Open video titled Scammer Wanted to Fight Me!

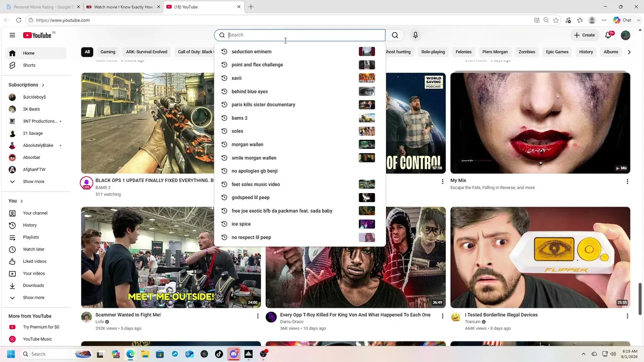pos(128,315)
